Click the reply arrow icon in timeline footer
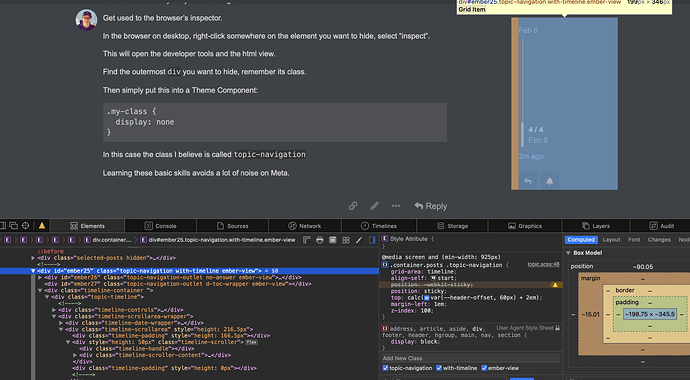 click(528, 181)
